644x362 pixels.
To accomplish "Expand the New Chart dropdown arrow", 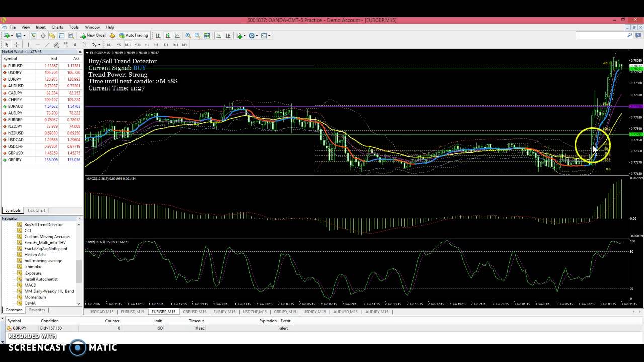I will (x=12, y=36).
